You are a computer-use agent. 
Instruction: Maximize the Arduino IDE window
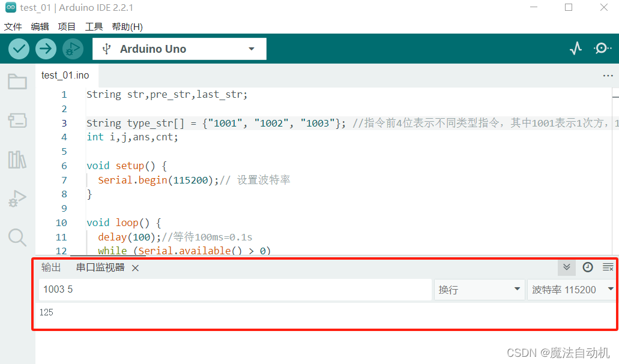coord(569,7)
